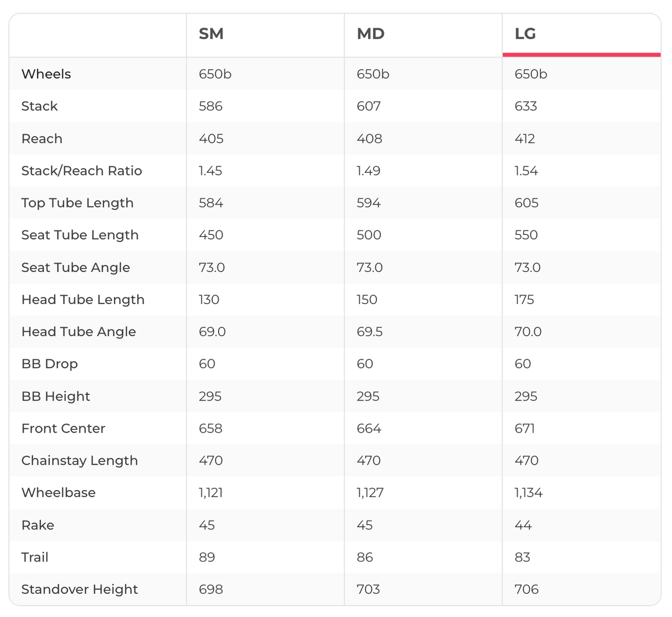The height and width of the screenshot is (617, 672).
Task: Select the Head Tube Angle label
Action: [x=79, y=332]
